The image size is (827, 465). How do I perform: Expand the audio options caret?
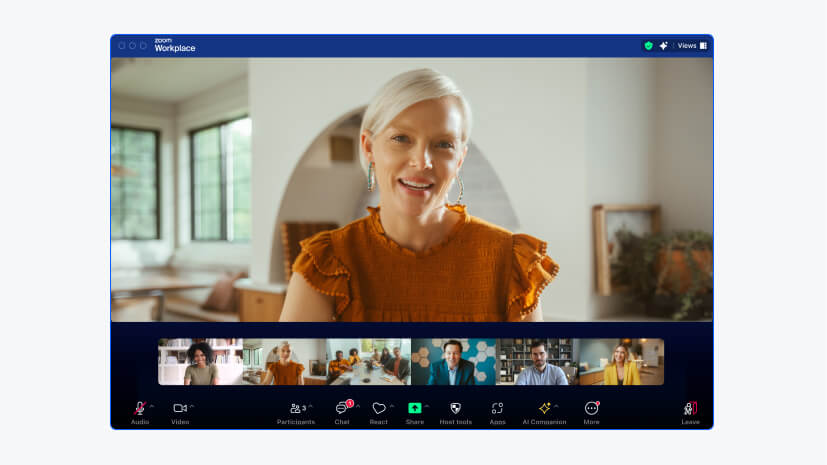pyautogui.click(x=151, y=406)
